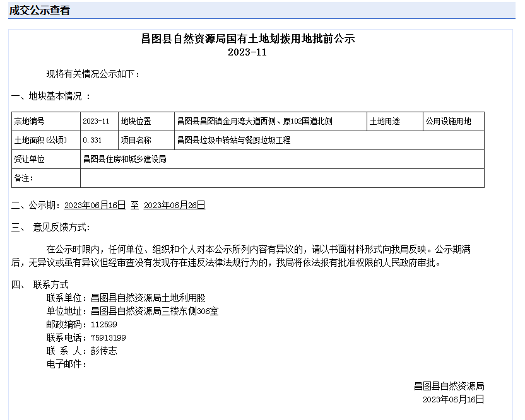Viewport: 525px width, 420px height.
Task: Click the area value 0.331
Action: 92,140
